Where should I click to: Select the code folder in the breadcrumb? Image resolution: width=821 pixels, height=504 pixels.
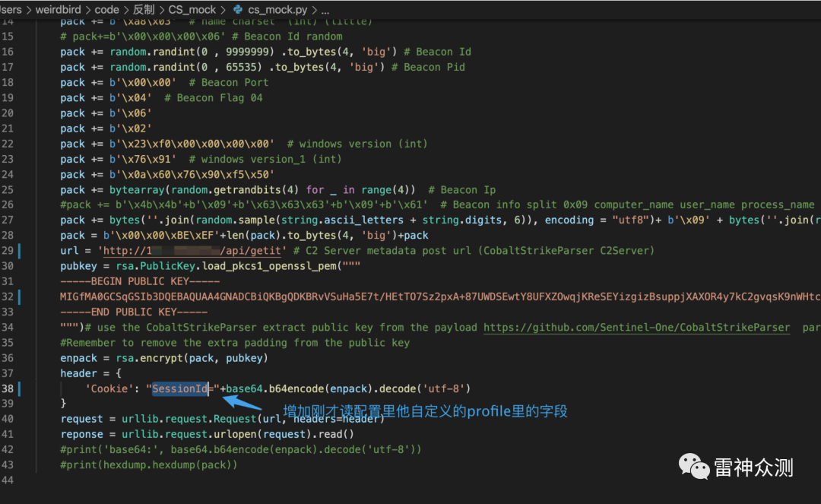[x=107, y=9]
